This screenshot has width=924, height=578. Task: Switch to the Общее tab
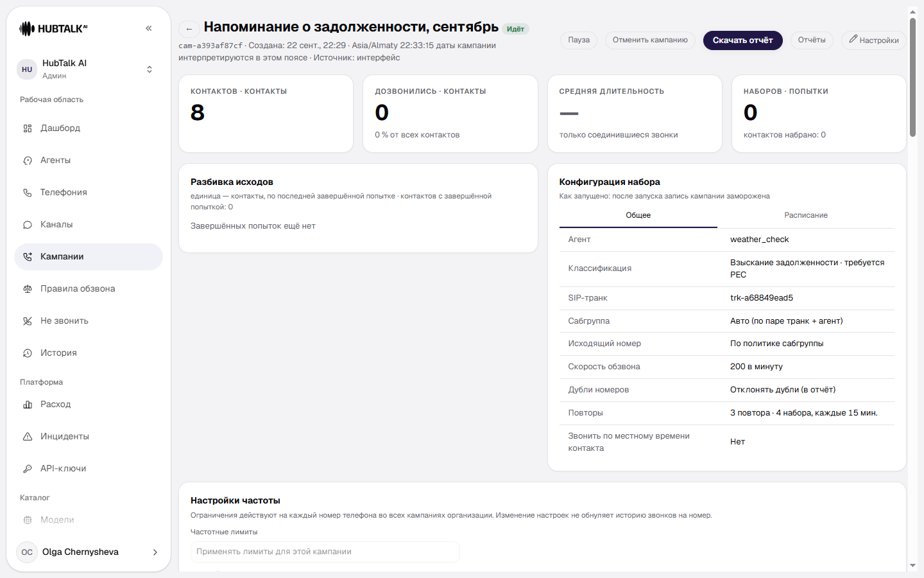(x=638, y=216)
